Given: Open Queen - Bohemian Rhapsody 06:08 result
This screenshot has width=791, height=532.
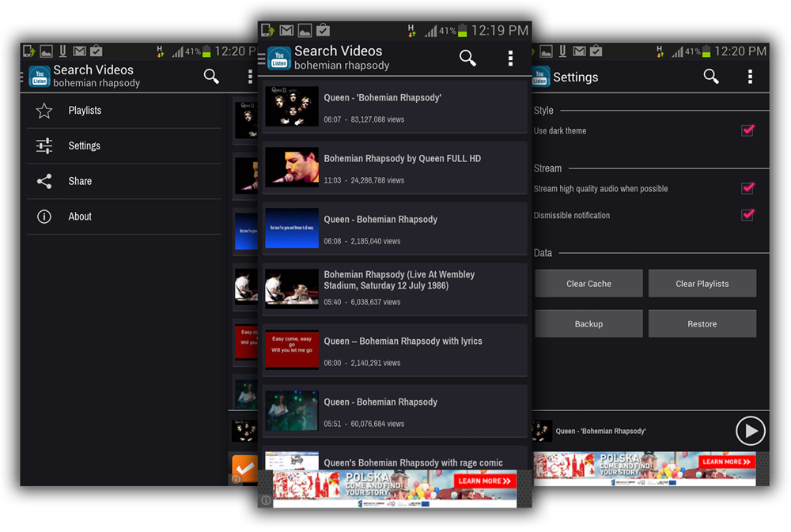Looking at the screenshot, I should [x=395, y=228].
